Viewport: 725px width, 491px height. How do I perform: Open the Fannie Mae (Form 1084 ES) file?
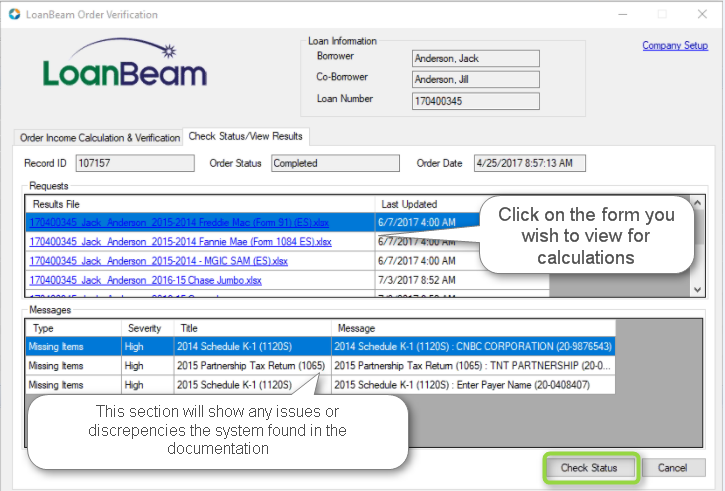tap(180, 242)
